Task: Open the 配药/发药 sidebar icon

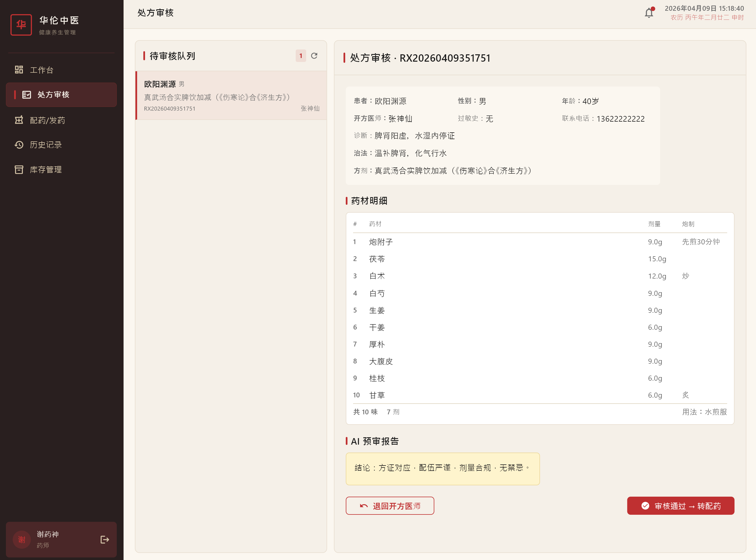Action: point(19,120)
